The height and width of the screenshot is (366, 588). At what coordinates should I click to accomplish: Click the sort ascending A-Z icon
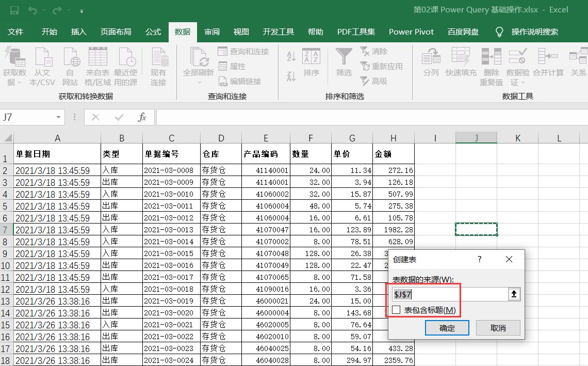click(291, 56)
